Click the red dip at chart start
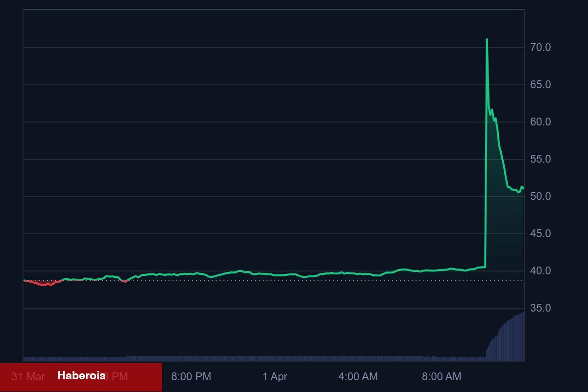Viewport: 588px width, 392px height. pyautogui.click(x=44, y=284)
